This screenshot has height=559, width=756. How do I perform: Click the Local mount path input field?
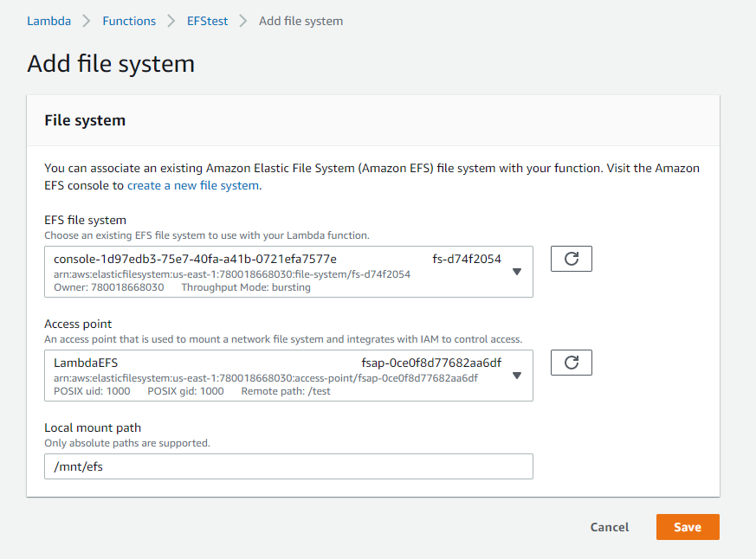[x=288, y=466]
